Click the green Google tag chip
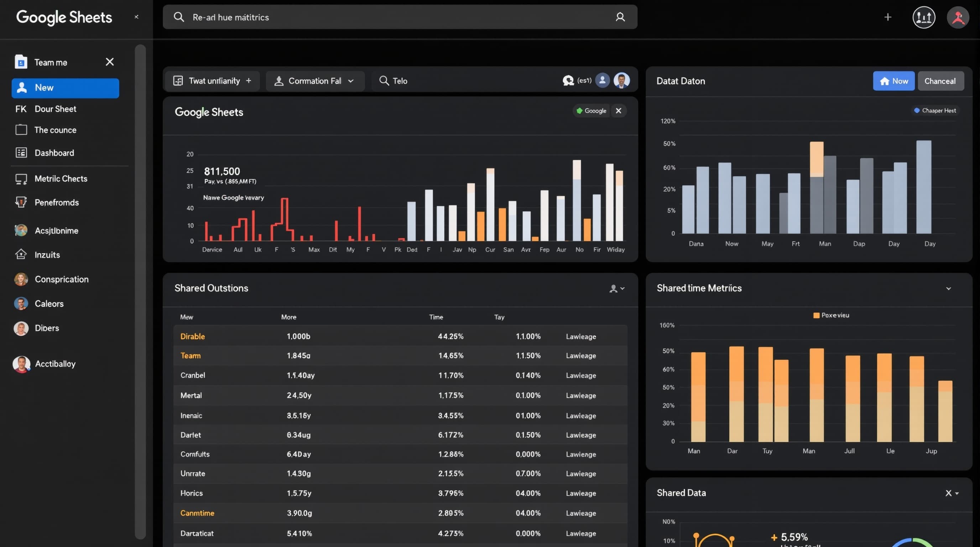Viewport: 980px width, 547px height. (591, 111)
